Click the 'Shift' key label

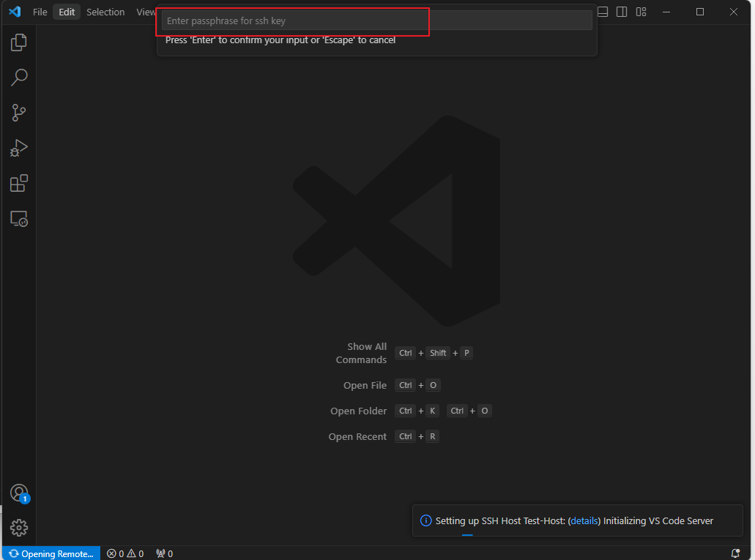click(438, 353)
